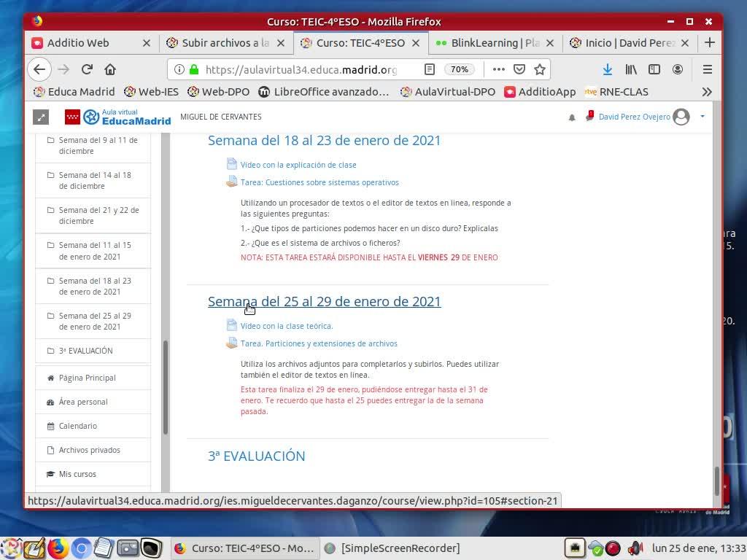Select sidebar Semana del 18 al 23 de enero
Image resolution: width=747 pixels, height=560 pixels.
point(93,286)
